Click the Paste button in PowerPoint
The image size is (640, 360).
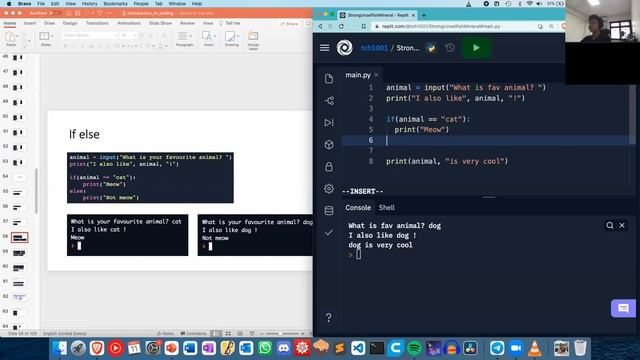pos(11,39)
